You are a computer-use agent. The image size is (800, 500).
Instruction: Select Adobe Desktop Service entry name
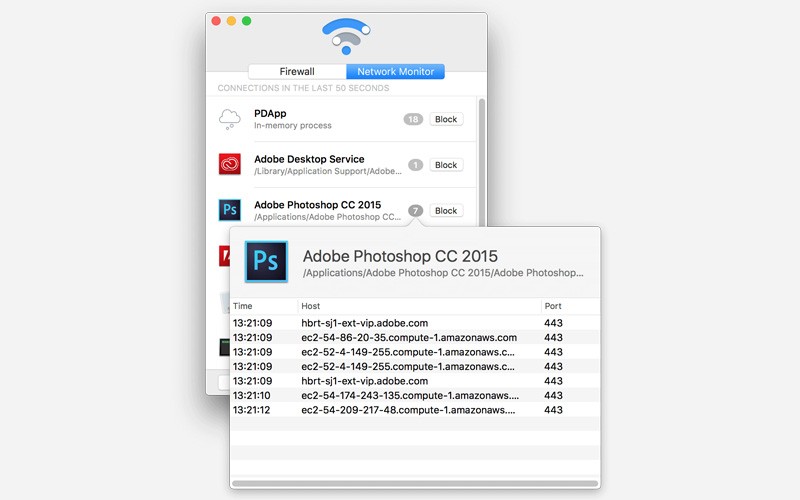[x=309, y=159]
